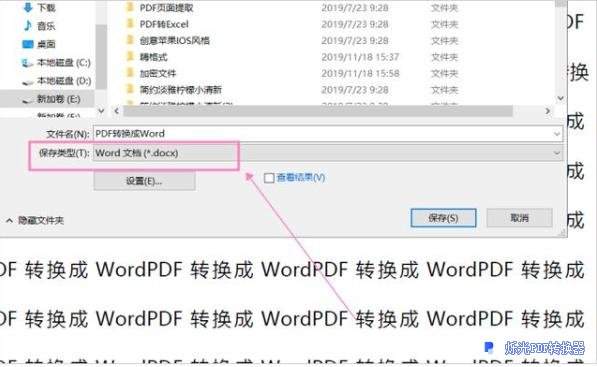This screenshot has width=597, height=367.
Task: Click the file list horizontal scrollbar
Action: tap(318, 111)
